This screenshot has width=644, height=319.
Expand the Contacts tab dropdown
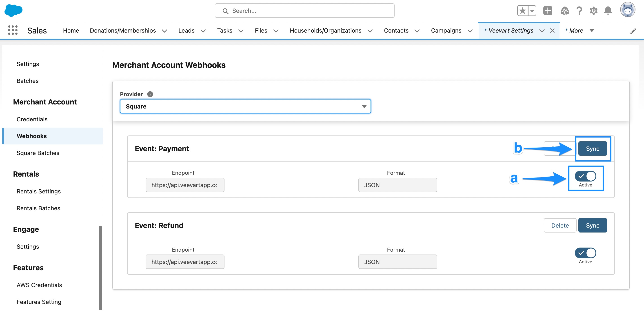[417, 31]
